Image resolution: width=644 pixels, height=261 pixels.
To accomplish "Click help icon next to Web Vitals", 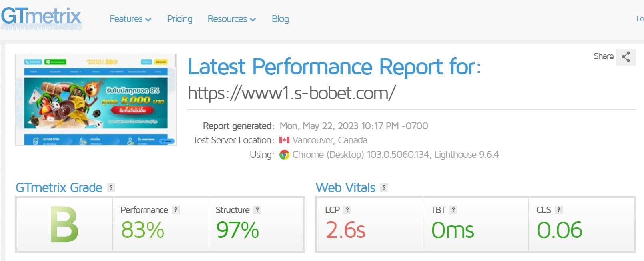I will 384,188.
